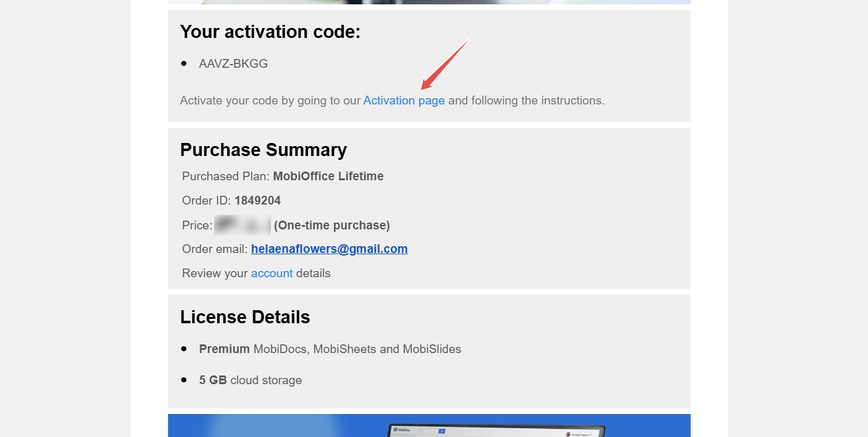
Task: Click the blurred price value
Action: (242, 225)
